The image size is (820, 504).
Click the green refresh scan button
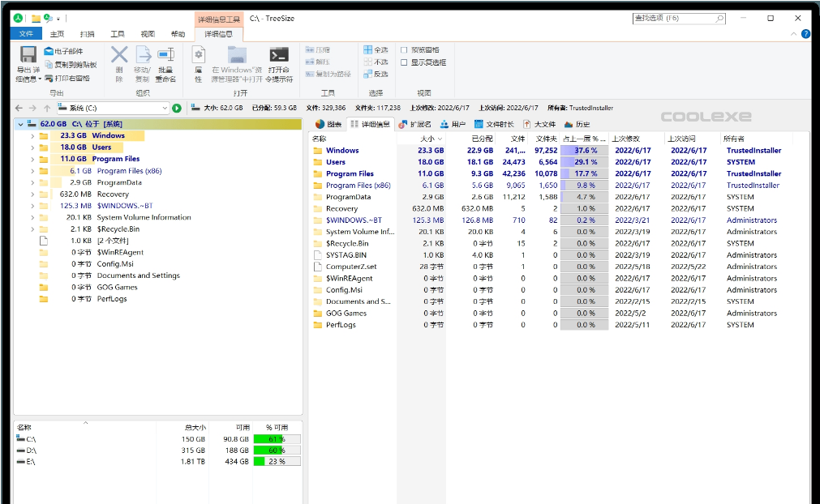tap(177, 108)
